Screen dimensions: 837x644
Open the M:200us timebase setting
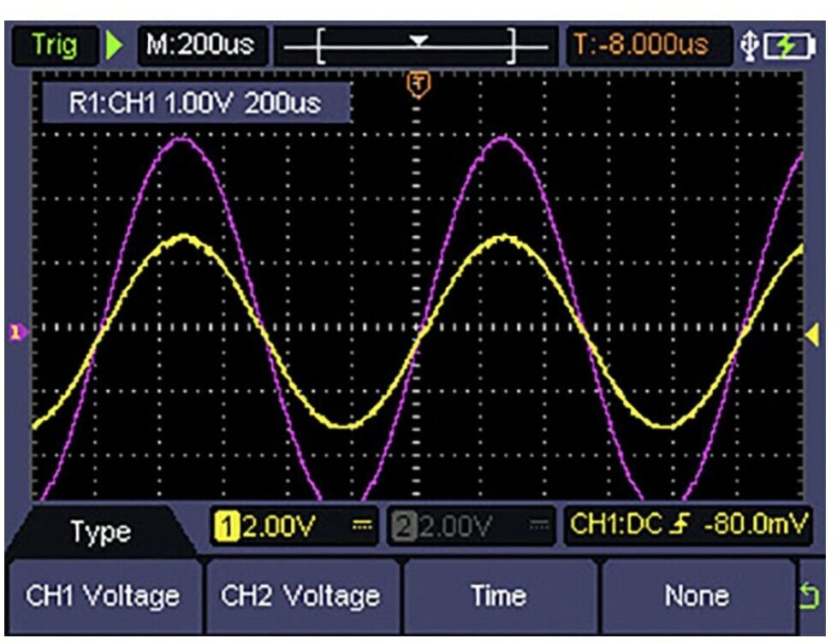(x=199, y=44)
